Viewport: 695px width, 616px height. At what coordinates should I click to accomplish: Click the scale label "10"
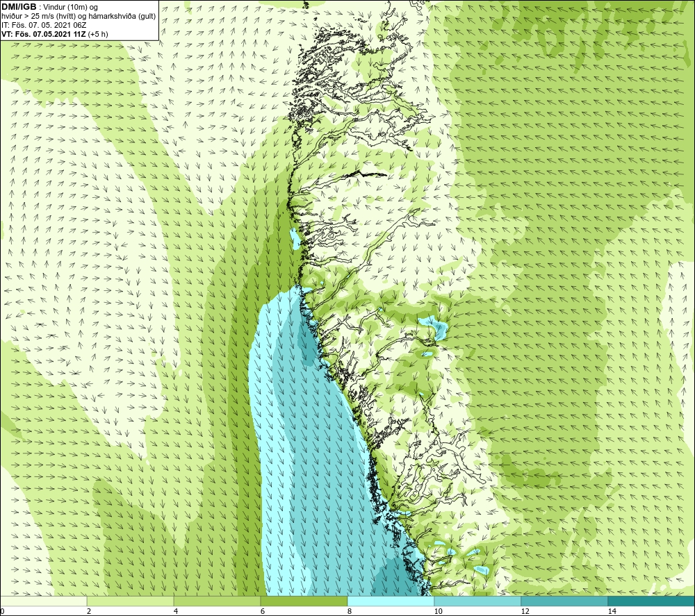[x=438, y=612]
